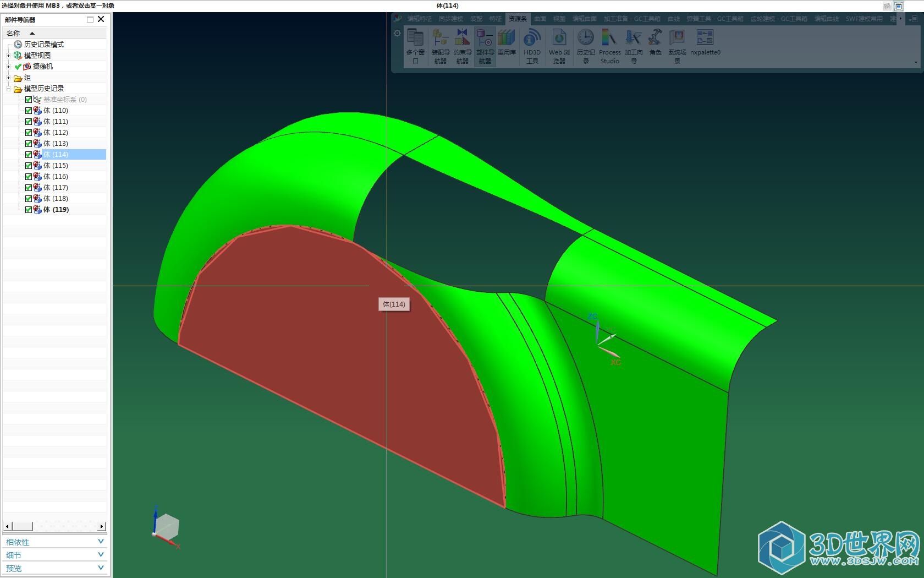Screen dimensions: 924x578
Task: Click the NX logo icon in the ribbon
Action: pyautogui.click(x=398, y=19)
